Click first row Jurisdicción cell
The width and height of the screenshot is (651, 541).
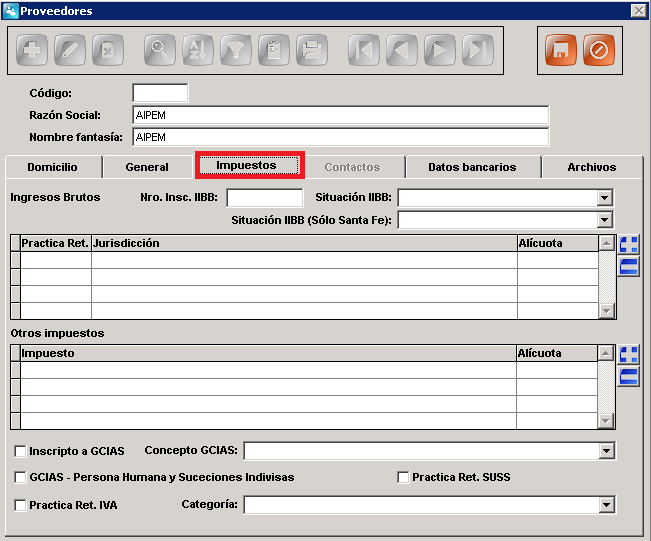(x=304, y=260)
